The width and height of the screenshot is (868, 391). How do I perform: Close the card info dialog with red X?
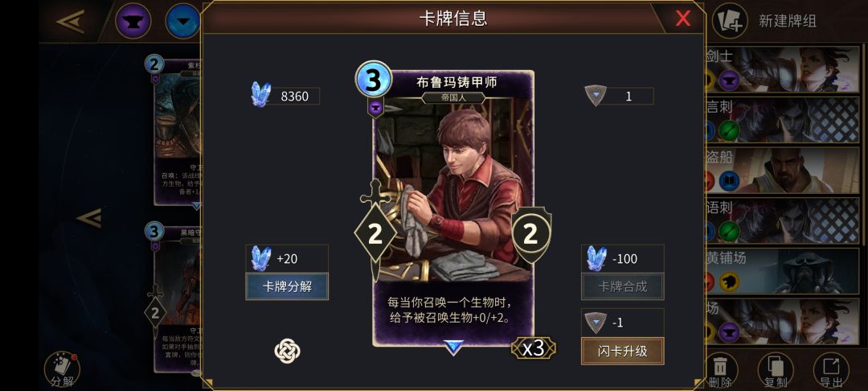click(682, 19)
